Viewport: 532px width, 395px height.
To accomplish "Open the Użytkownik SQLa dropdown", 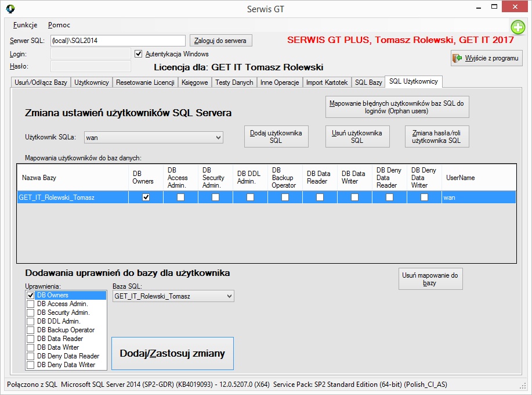I will click(x=154, y=138).
